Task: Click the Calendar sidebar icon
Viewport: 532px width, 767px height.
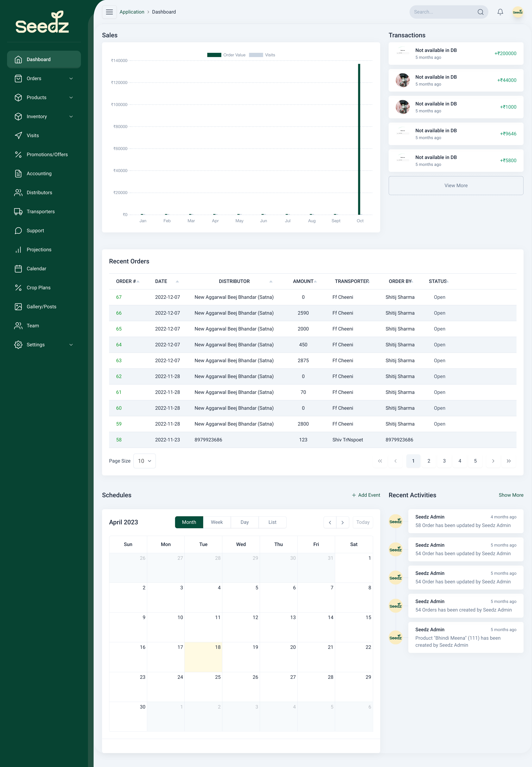Action: [x=18, y=269]
